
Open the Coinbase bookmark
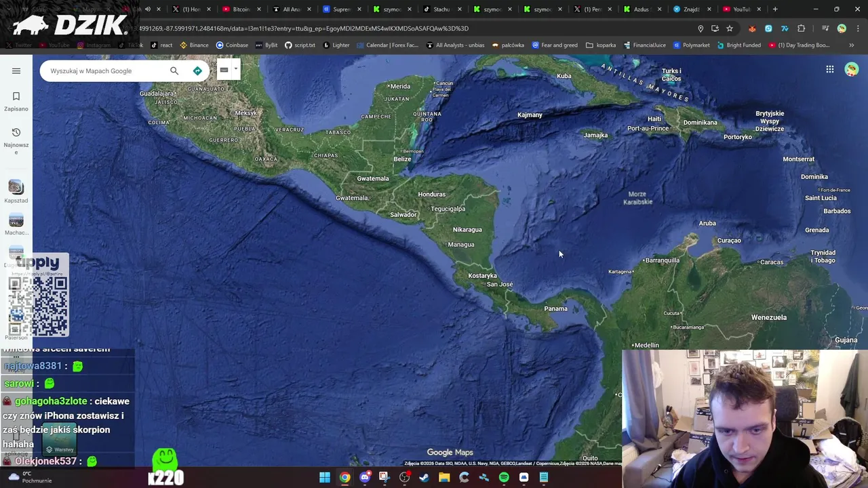(232, 45)
